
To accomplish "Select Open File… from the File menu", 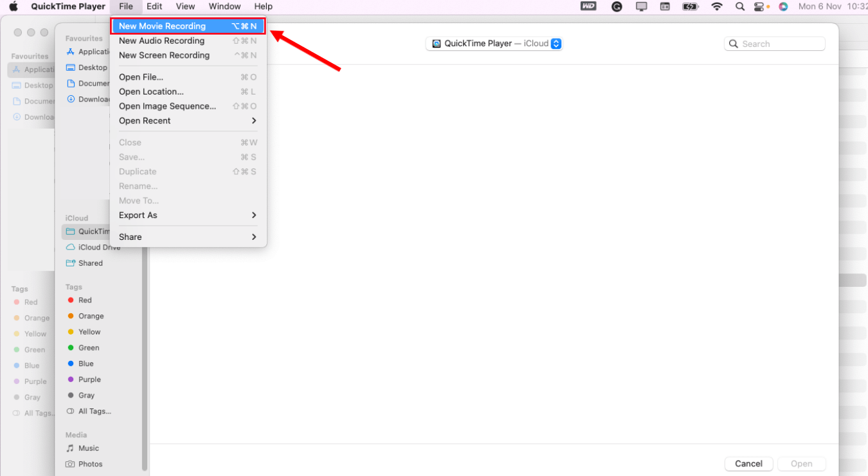I will pos(188,77).
